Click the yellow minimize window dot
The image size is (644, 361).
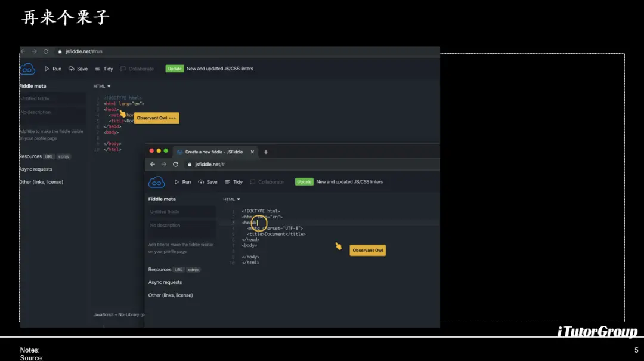[x=159, y=151]
